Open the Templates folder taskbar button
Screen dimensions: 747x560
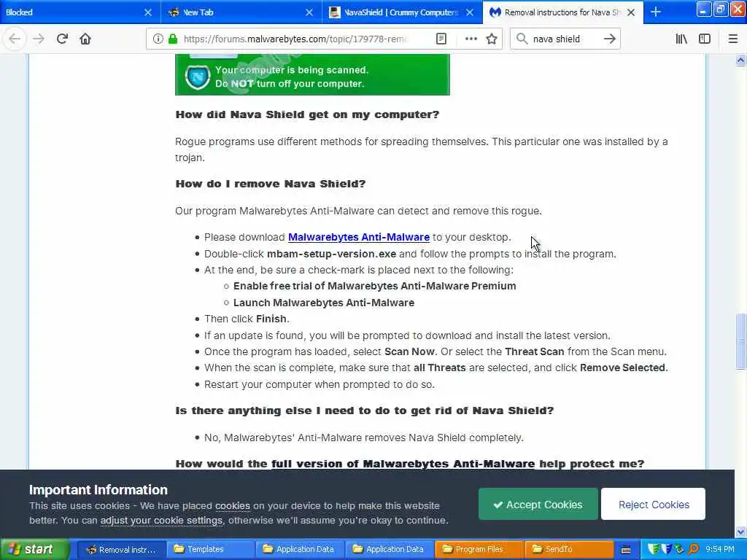[x=211, y=550]
